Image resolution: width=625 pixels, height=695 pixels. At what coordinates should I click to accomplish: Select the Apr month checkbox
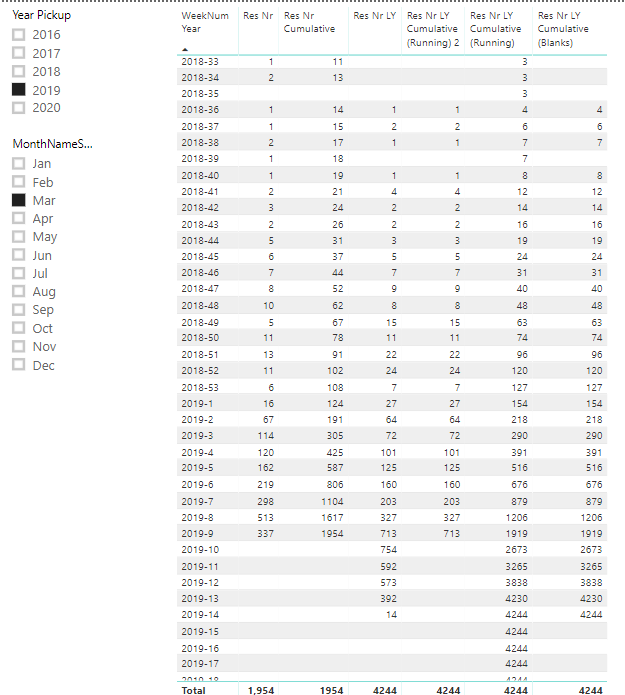click(x=19, y=218)
